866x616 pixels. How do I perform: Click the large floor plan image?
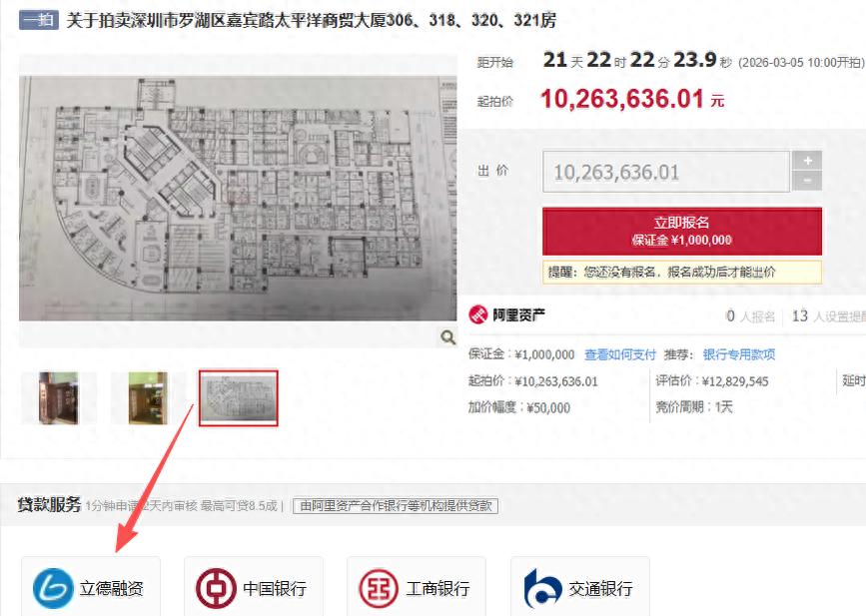pos(238,198)
